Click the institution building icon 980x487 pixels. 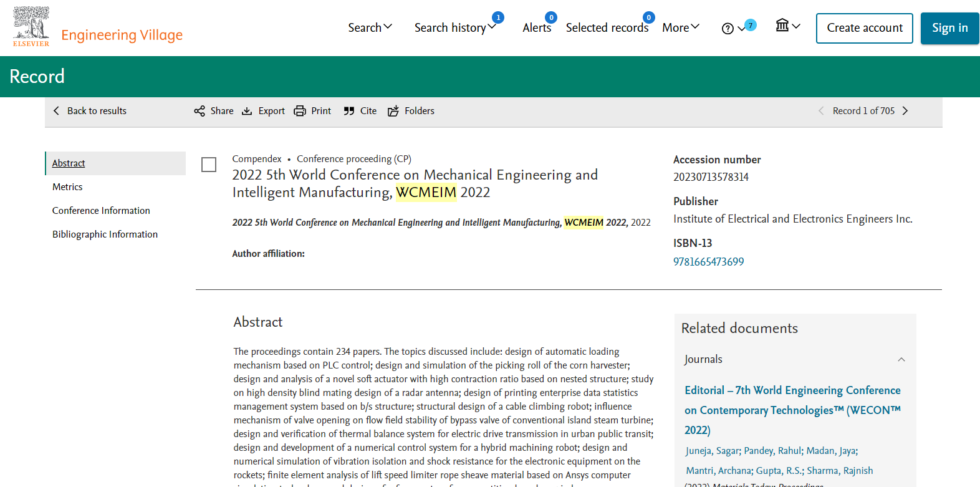pos(782,25)
